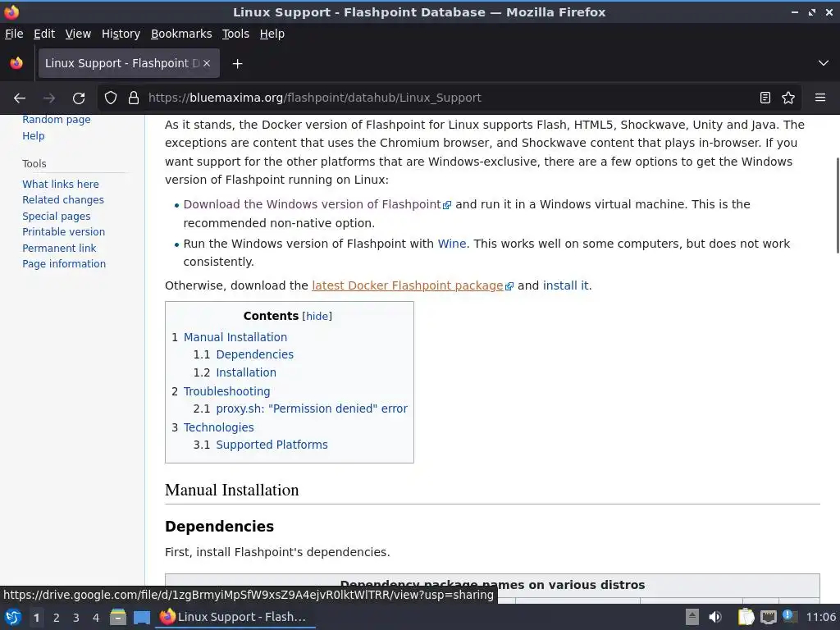The height and width of the screenshot is (630, 840).
Task: Open the Firefox hamburger application menu
Action: (x=820, y=98)
